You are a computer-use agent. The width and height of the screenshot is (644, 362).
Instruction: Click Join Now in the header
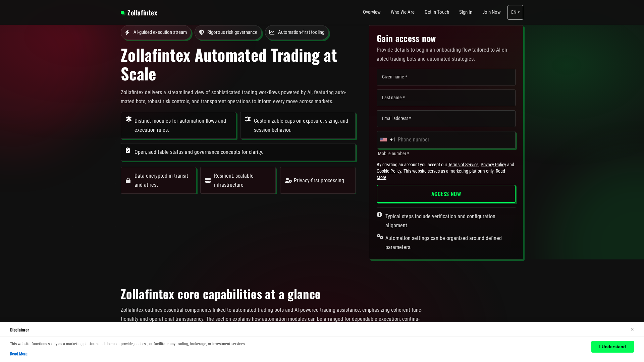[491, 12]
